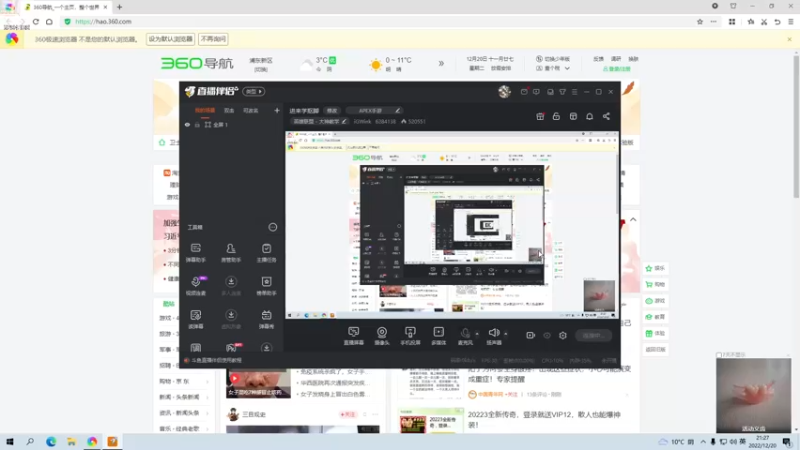Toggle preview eye icon beside settings gear

(547, 335)
